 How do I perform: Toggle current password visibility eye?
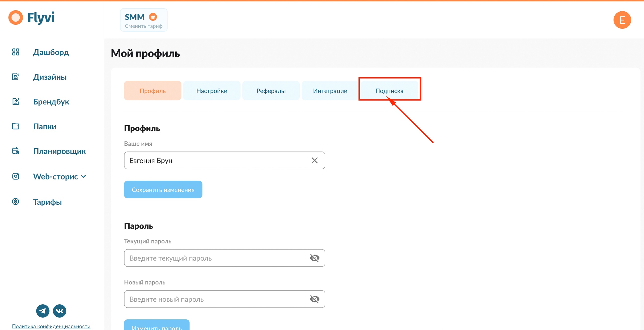pyautogui.click(x=314, y=258)
